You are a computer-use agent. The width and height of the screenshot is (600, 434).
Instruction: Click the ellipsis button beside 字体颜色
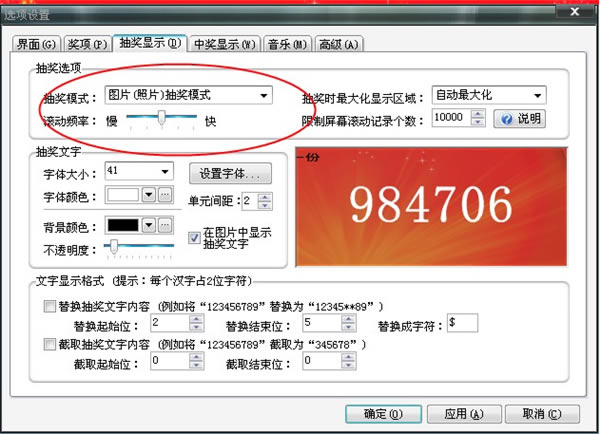coord(165,196)
